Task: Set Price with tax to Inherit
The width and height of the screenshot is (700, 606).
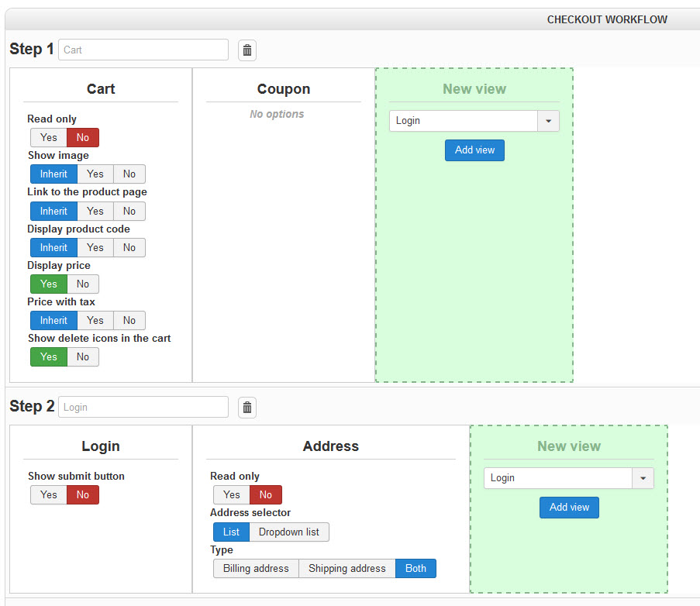Action: [x=53, y=320]
